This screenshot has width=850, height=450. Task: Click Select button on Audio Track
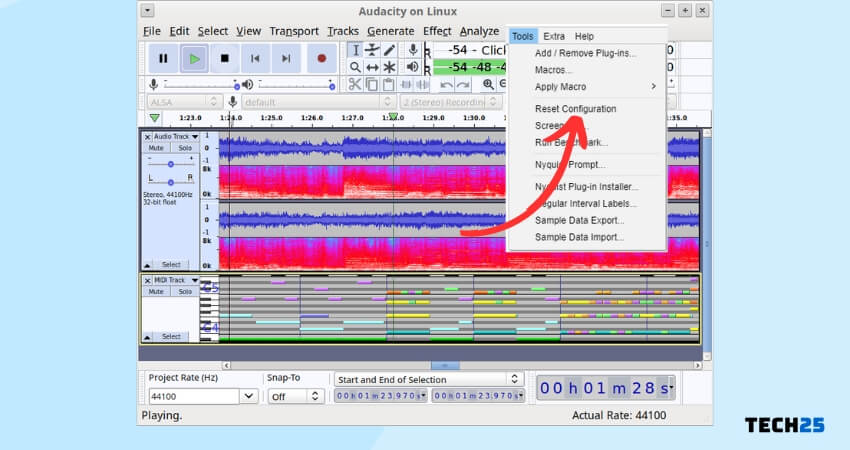point(171,265)
